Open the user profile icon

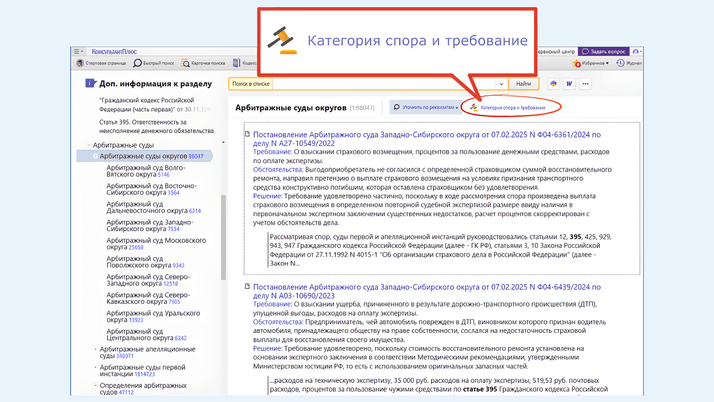[x=636, y=51]
